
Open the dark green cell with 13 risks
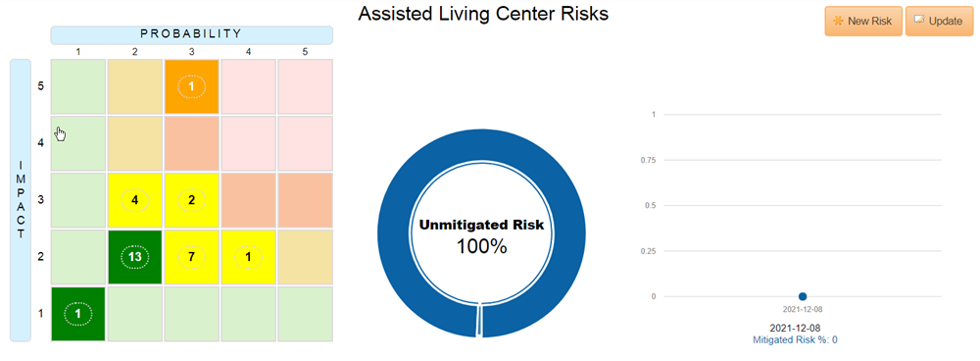click(x=135, y=257)
